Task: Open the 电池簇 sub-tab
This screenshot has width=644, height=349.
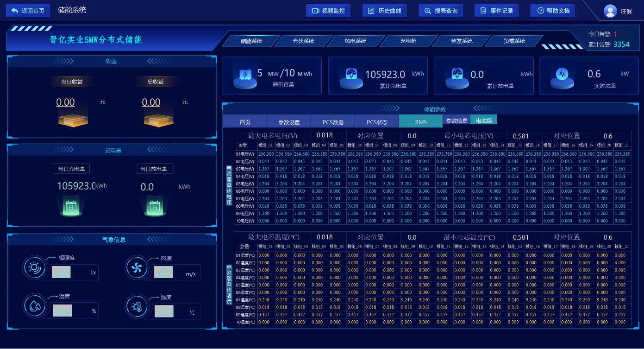Action: click(x=483, y=120)
